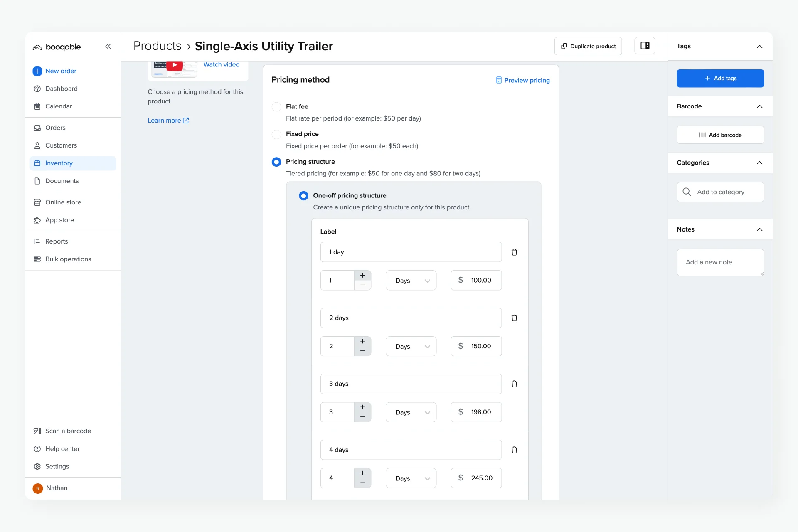
Task: Decrease the 4 days tier quantity
Action: 362,483
